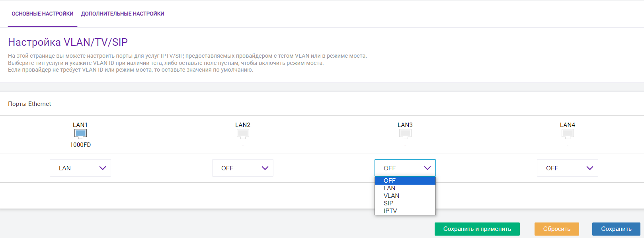The height and width of the screenshot is (238, 644).
Task: Pick SIP in the LAN3 list
Action: (x=405, y=203)
